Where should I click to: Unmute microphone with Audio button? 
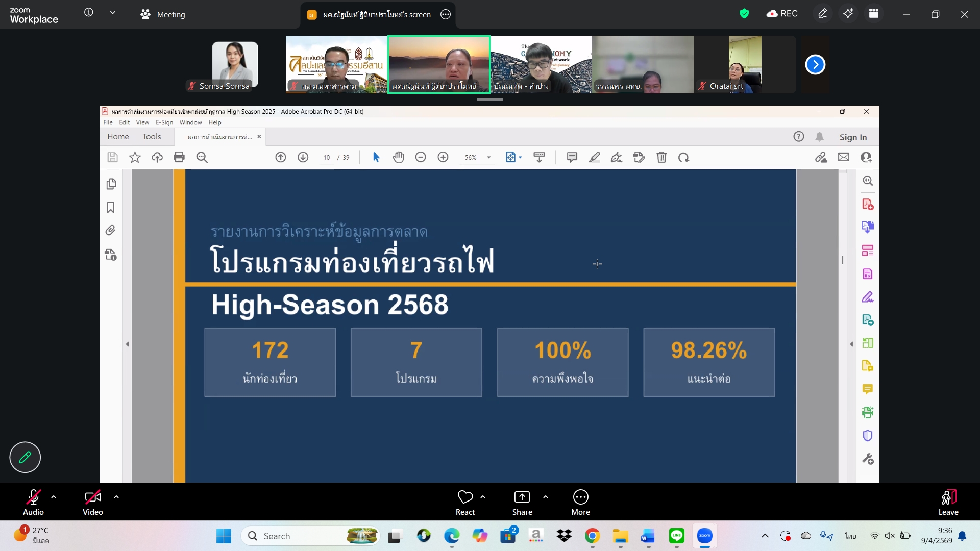pyautogui.click(x=33, y=502)
